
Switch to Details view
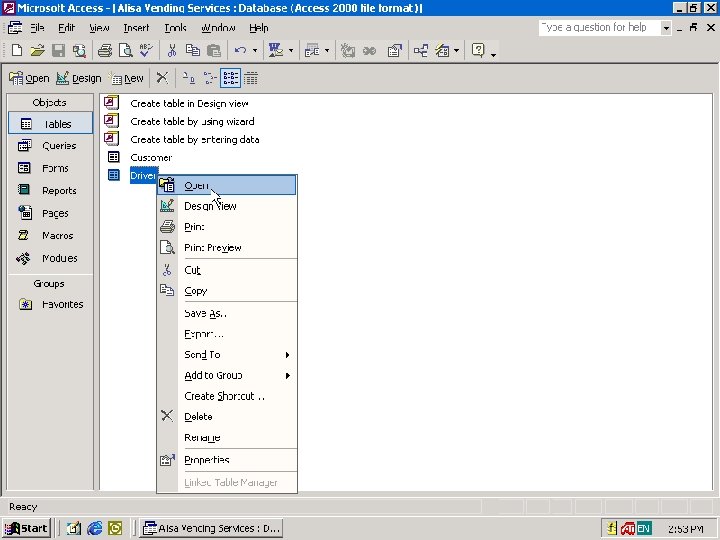pyautogui.click(x=251, y=78)
